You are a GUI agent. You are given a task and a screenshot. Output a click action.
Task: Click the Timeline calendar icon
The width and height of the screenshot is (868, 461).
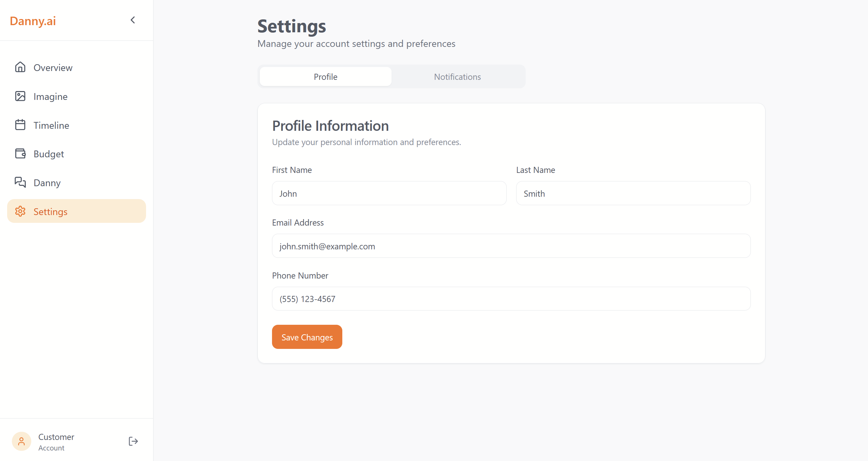tap(20, 125)
